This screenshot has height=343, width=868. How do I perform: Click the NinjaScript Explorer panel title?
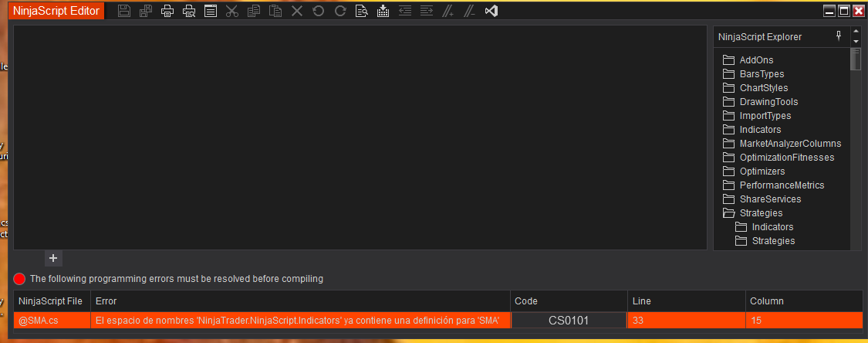pos(759,36)
